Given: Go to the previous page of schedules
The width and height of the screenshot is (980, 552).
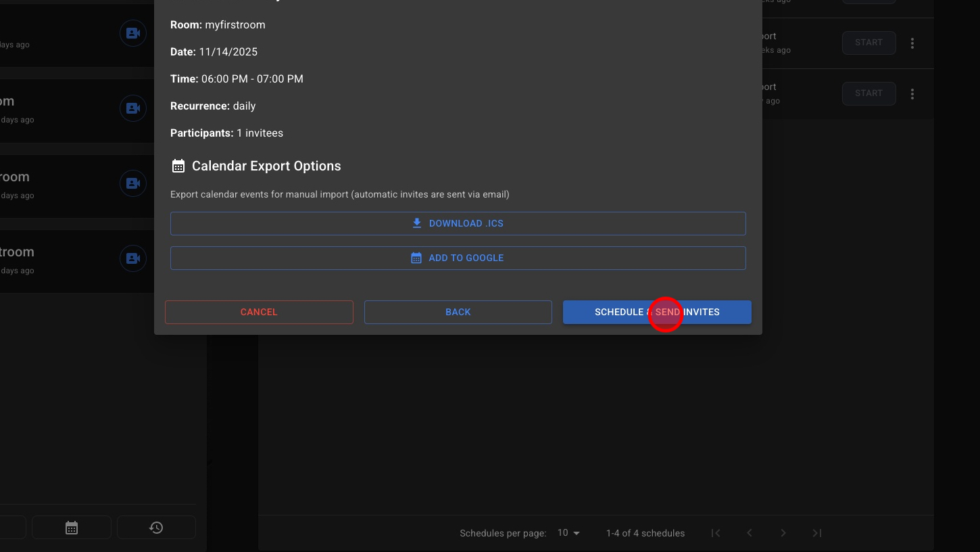Looking at the screenshot, I should click(x=750, y=533).
